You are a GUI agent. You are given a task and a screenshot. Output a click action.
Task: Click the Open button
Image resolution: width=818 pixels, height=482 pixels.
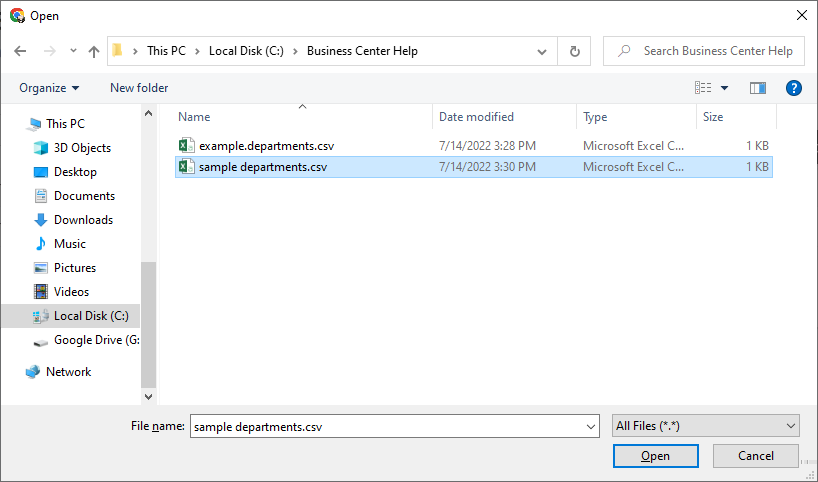tap(655, 456)
